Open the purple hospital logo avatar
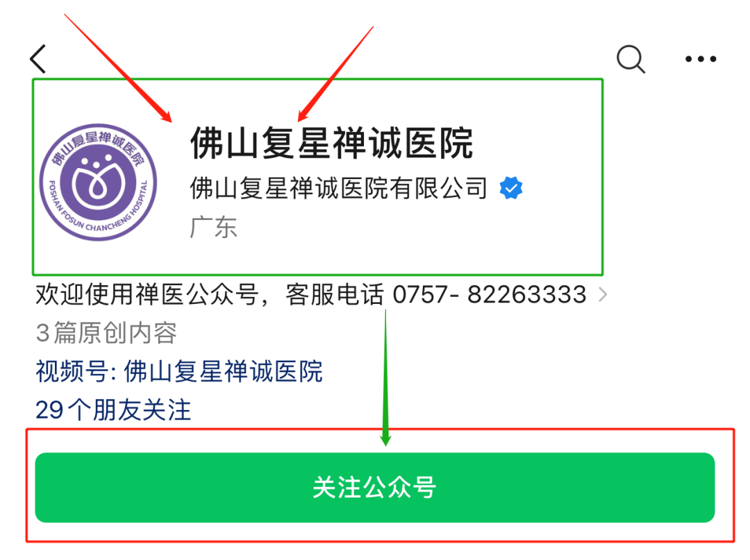Viewport: 750px width, 560px height. tap(98, 182)
